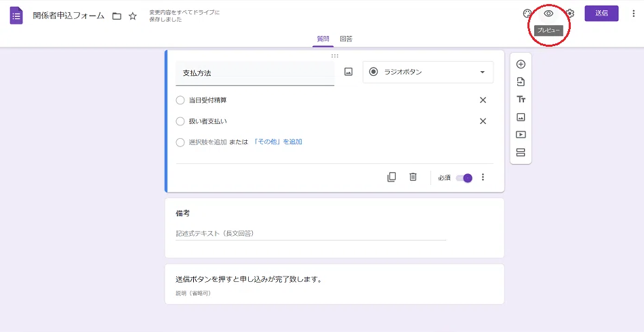The image size is (644, 332).
Task: Remove the 扱い者支払い option
Action: click(x=483, y=121)
